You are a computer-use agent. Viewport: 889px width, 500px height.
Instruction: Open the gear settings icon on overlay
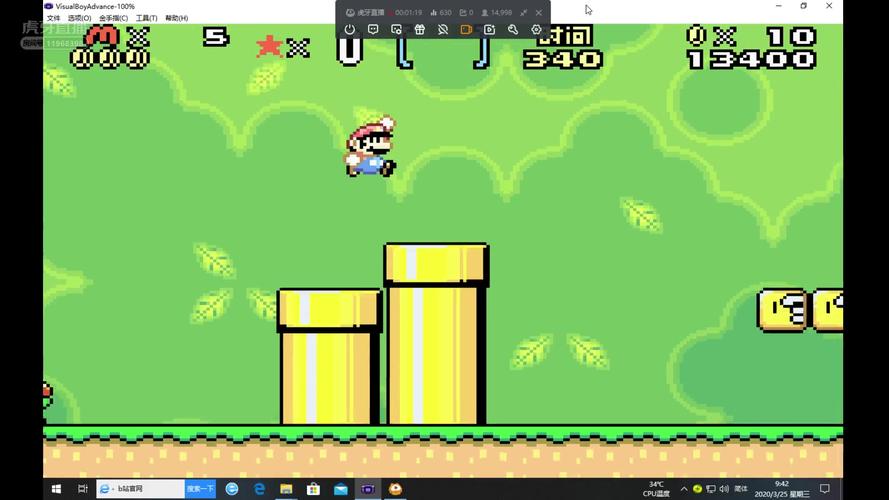tap(536, 29)
